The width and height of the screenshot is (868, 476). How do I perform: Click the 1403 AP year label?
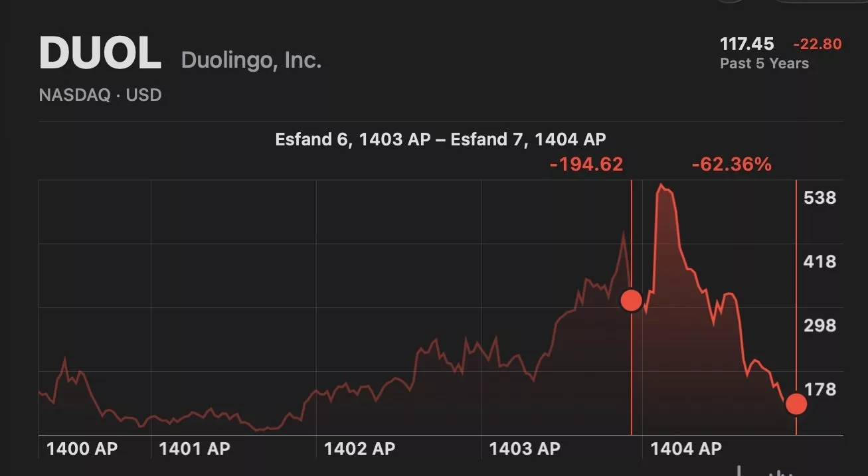[x=525, y=449]
